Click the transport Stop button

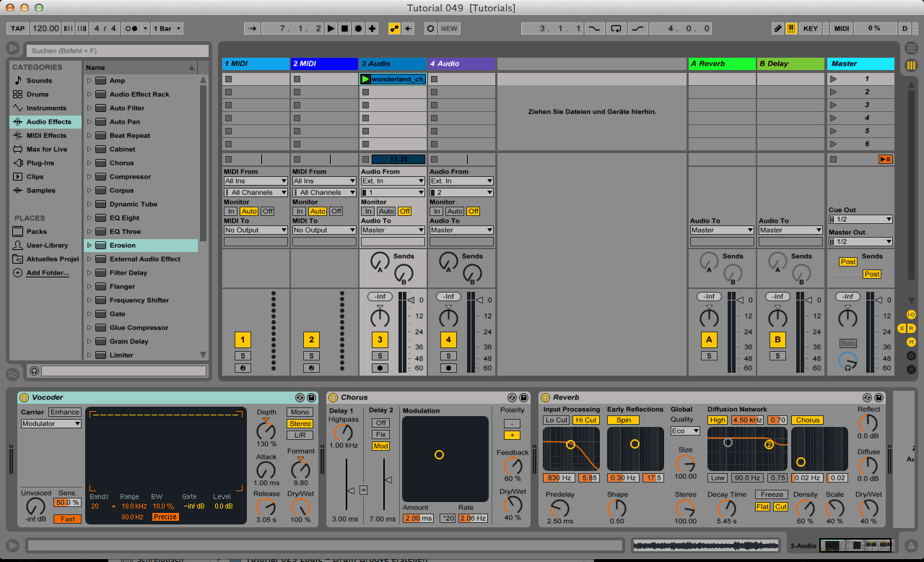point(344,29)
